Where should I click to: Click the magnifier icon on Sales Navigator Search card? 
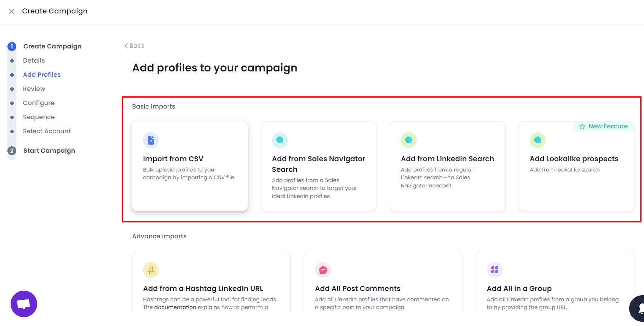click(x=280, y=140)
